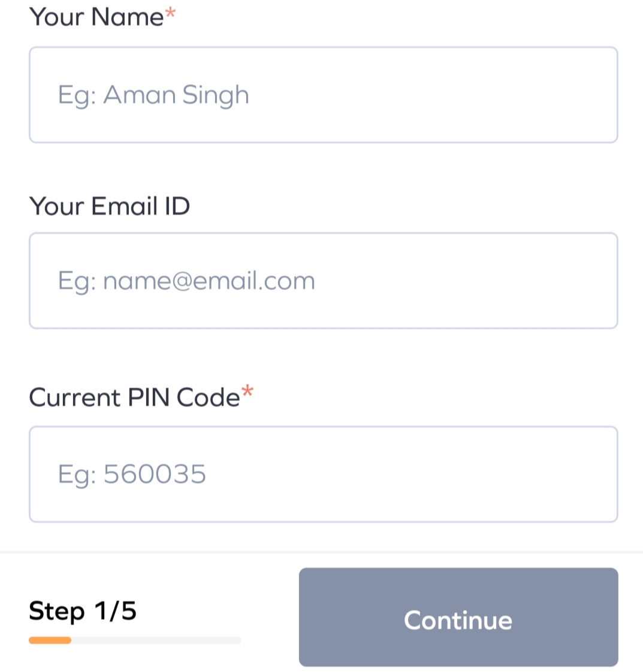
Task: Click the "Eg: 560035" placeholder text
Action: click(x=132, y=475)
